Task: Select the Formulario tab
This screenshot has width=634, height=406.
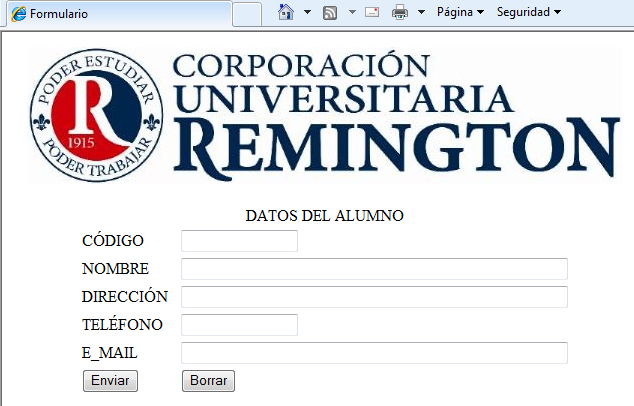Action: 119,14
